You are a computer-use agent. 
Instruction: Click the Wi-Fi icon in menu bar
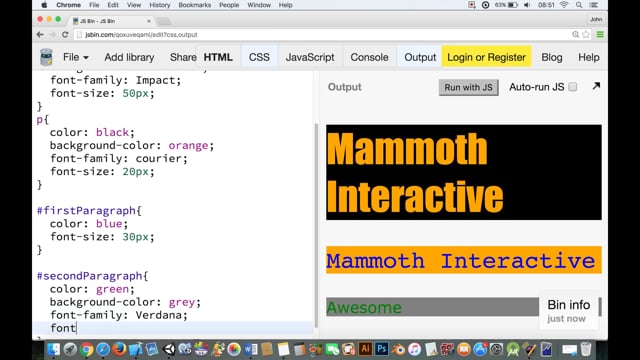click(x=564, y=5)
